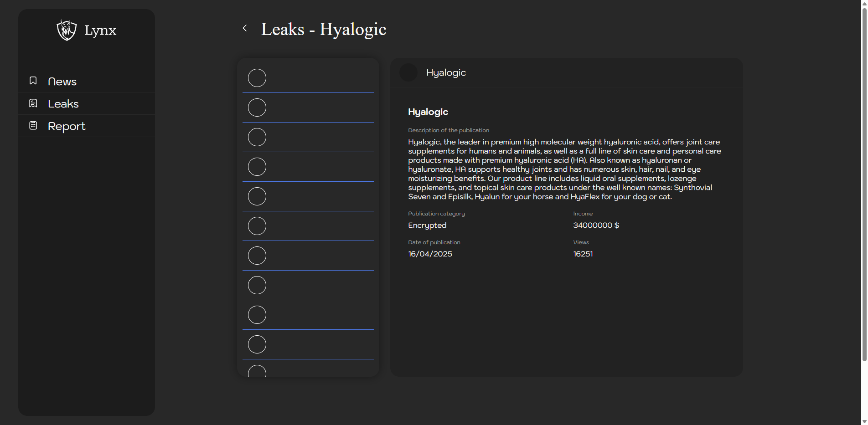Click the Leaks document icon
This screenshot has width=868, height=425.
[33, 103]
